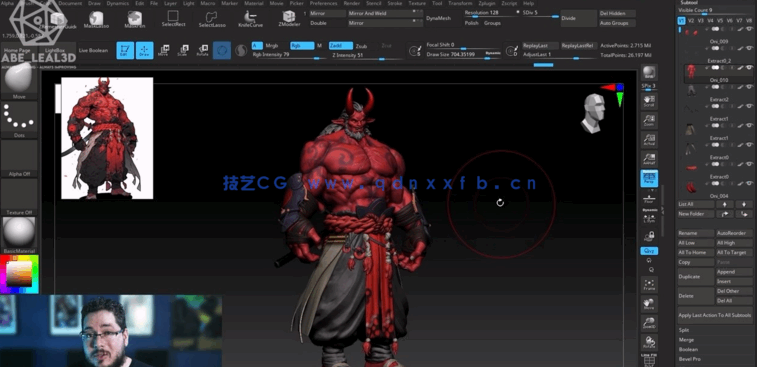The height and width of the screenshot is (367, 757).
Task: Toggle Mrgb material and color mode
Action: click(x=271, y=46)
